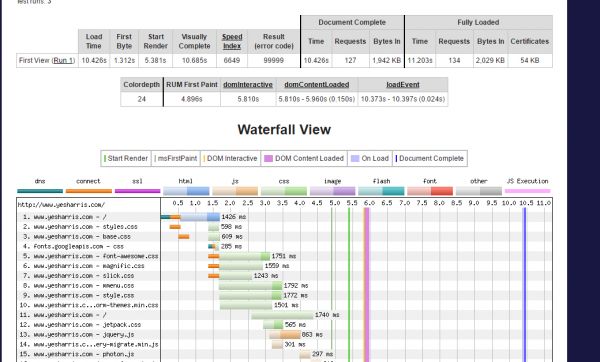Open the Run 1 link
600x362 pixels.
point(64,60)
